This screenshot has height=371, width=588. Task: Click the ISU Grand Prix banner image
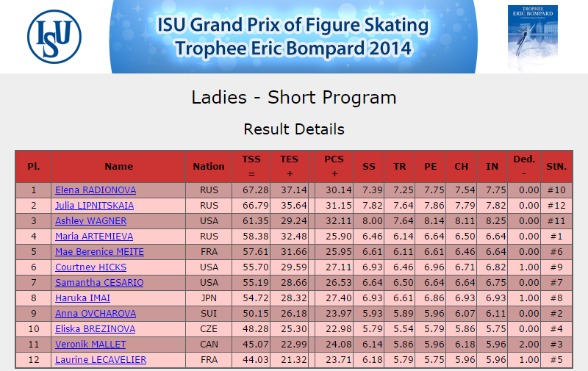293,37
